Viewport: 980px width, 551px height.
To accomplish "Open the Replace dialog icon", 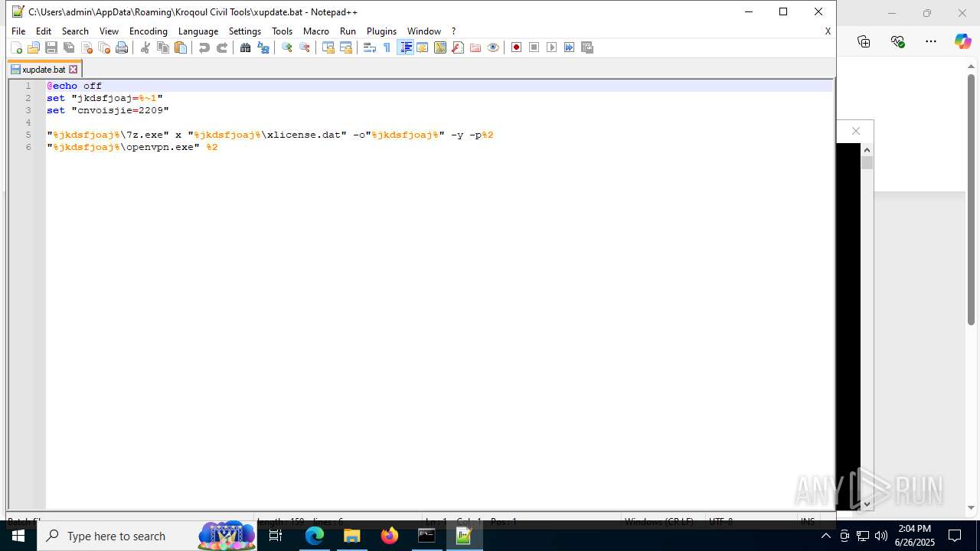I will pos(263,47).
